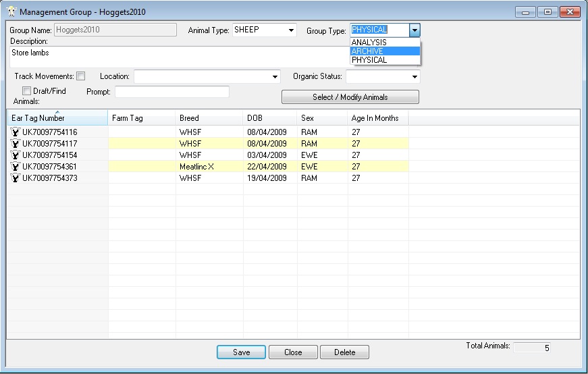Click into the Prompt input field
This screenshot has width=588, height=374.
coord(172,92)
